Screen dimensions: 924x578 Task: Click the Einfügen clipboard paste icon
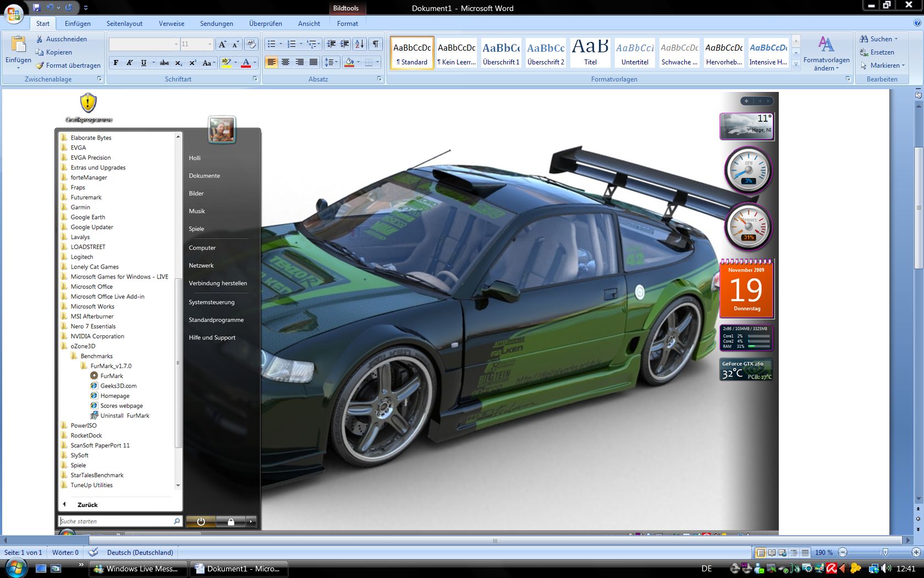(18, 44)
